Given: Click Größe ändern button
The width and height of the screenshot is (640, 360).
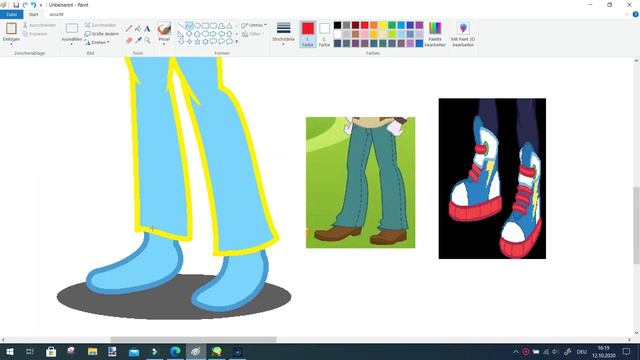Looking at the screenshot, I should click(102, 34).
